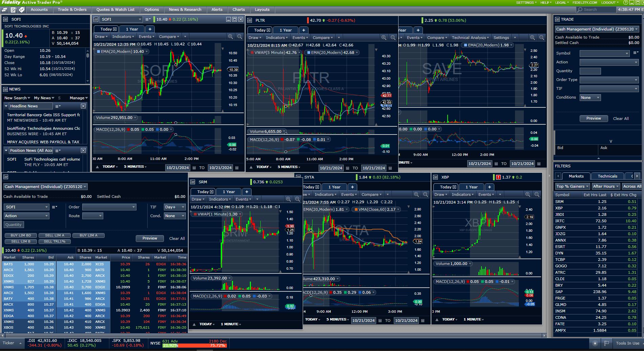
Task: Add a new tab in the SOFI chart
Action: [x=150, y=29]
